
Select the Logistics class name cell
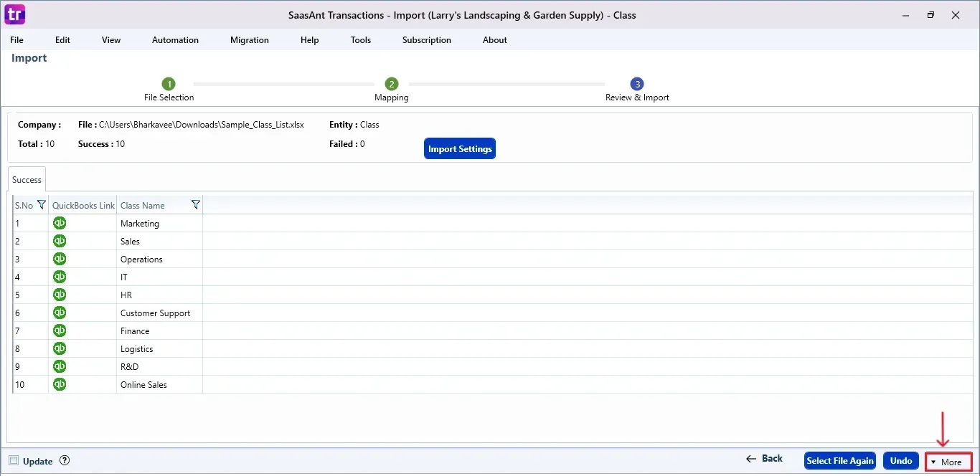(x=160, y=348)
